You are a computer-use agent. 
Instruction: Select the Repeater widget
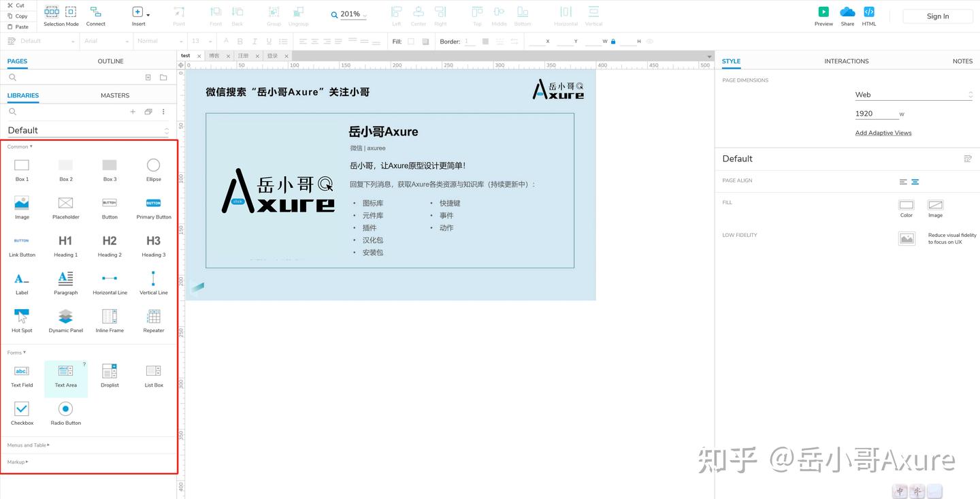pos(154,321)
